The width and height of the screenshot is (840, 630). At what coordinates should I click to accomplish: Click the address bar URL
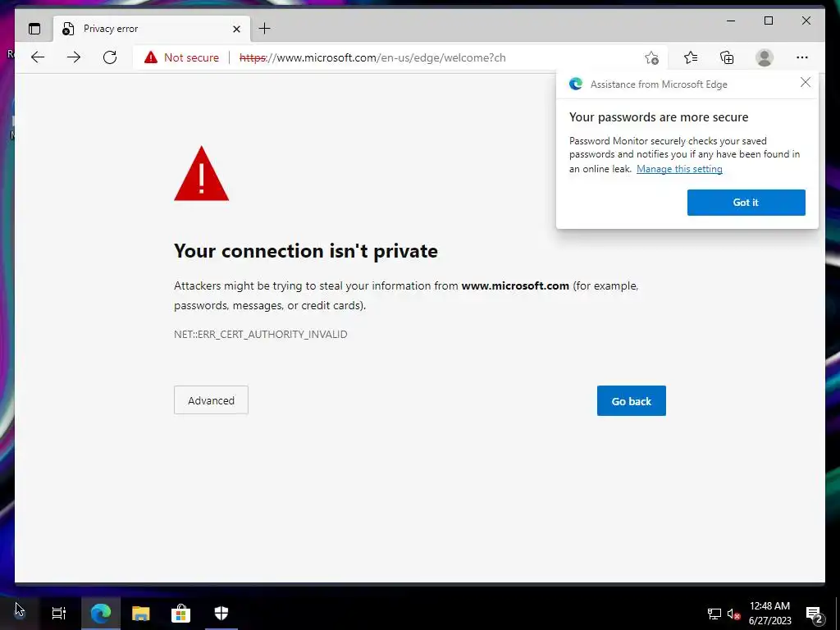(372, 57)
